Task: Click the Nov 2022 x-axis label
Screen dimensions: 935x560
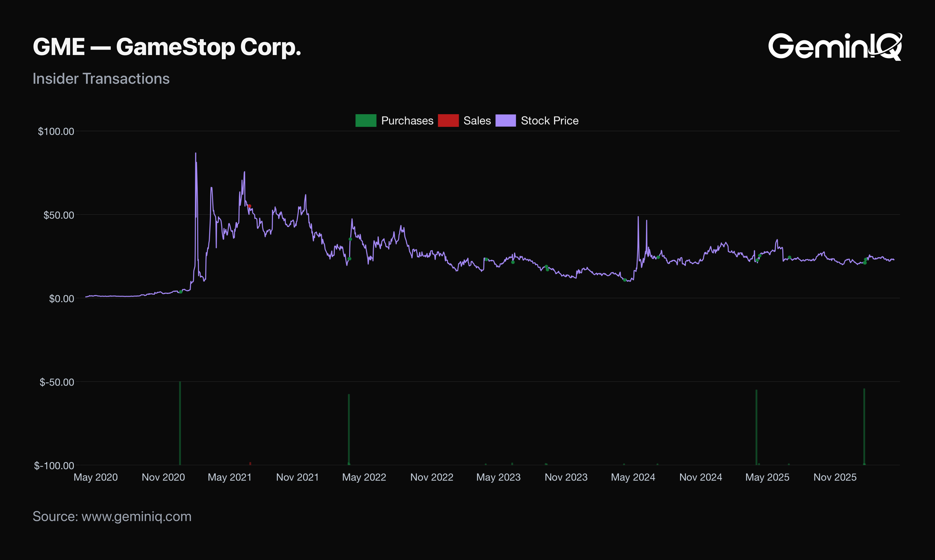Action: pos(432,477)
